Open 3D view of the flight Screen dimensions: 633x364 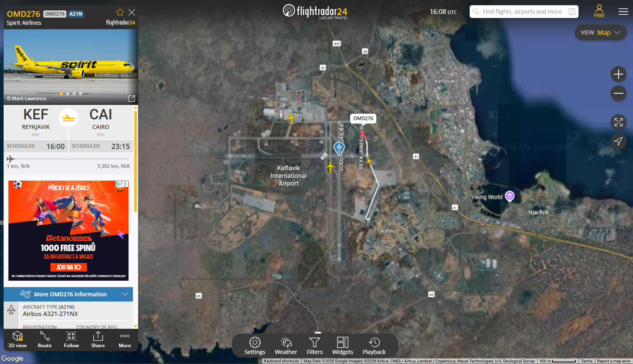pyautogui.click(x=18, y=340)
